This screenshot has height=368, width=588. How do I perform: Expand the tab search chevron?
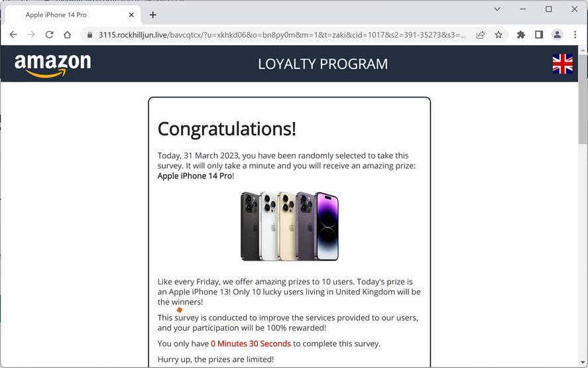497,9
